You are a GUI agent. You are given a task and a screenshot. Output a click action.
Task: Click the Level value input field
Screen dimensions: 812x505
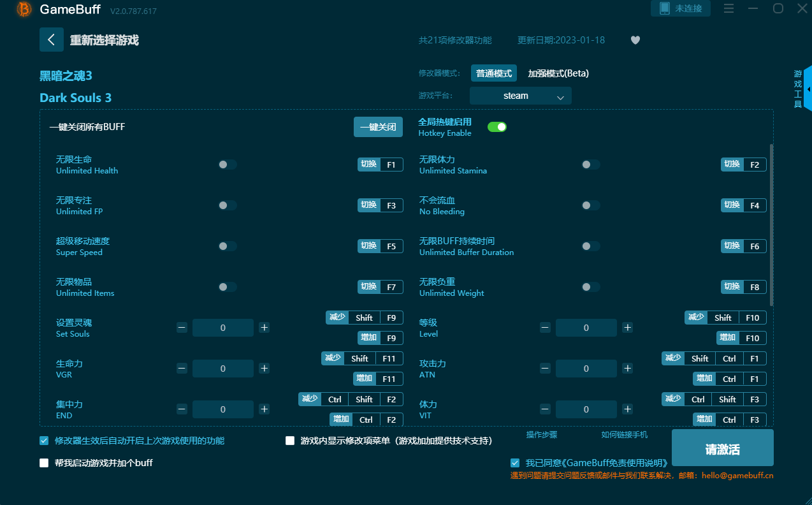click(586, 328)
